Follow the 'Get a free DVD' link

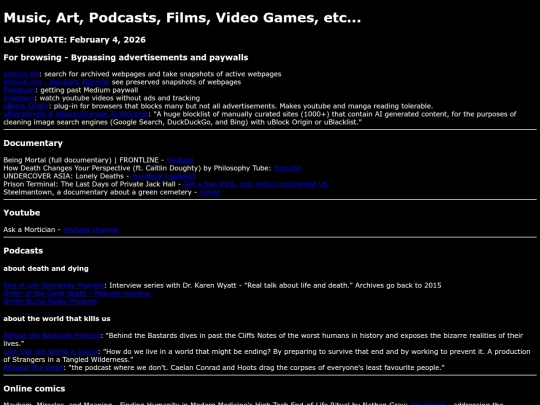(x=256, y=184)
